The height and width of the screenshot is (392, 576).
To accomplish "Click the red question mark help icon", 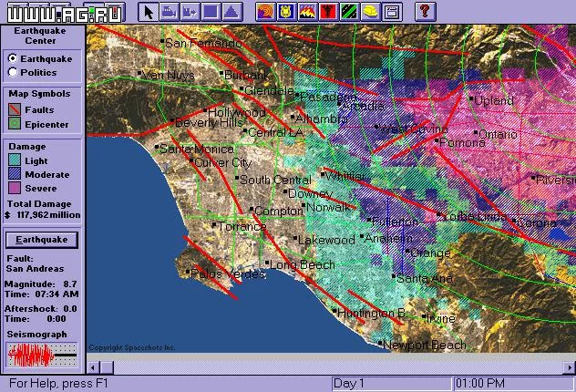I will click(425, 12).
